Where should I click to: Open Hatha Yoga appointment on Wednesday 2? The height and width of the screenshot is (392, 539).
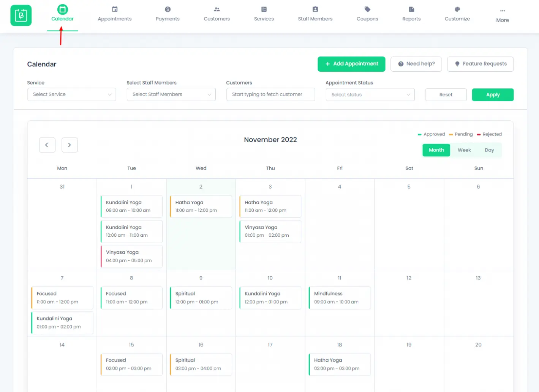tap(201, 206)
